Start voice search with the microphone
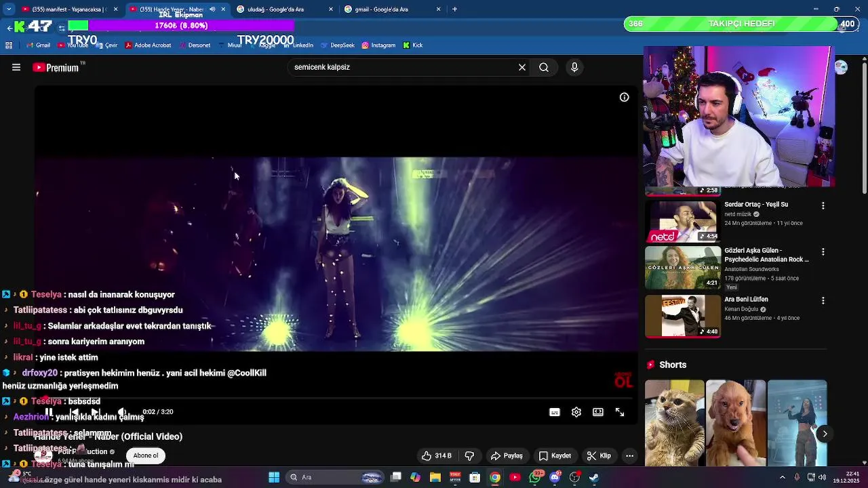The height and width of the screenshot is (488, 868). [574, 67]
